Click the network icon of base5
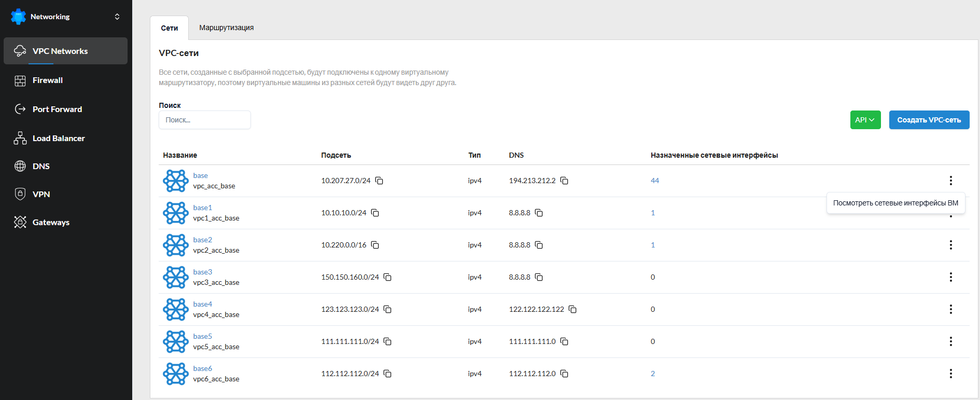The width and height of the screenshot is (980, 400). click(x=176, y=341)
